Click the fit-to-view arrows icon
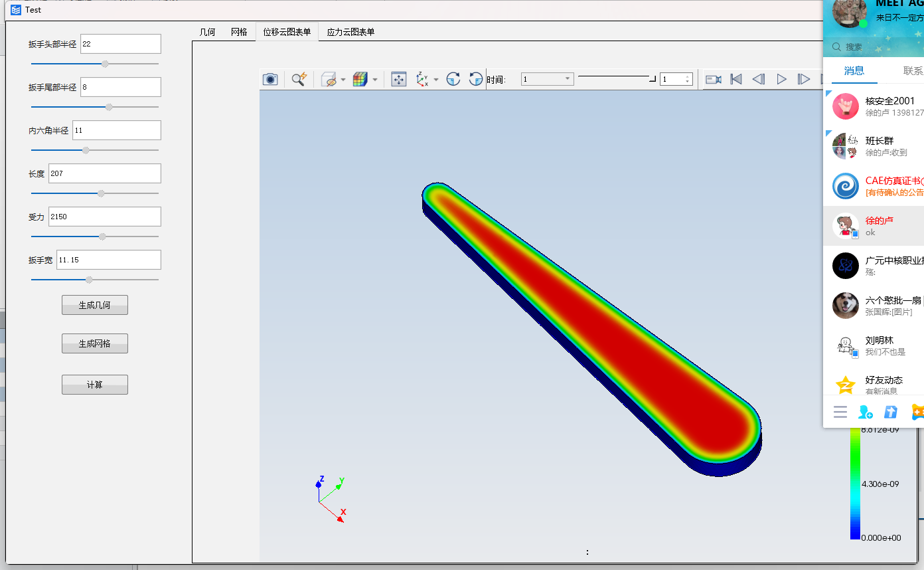 coord(398,79)
